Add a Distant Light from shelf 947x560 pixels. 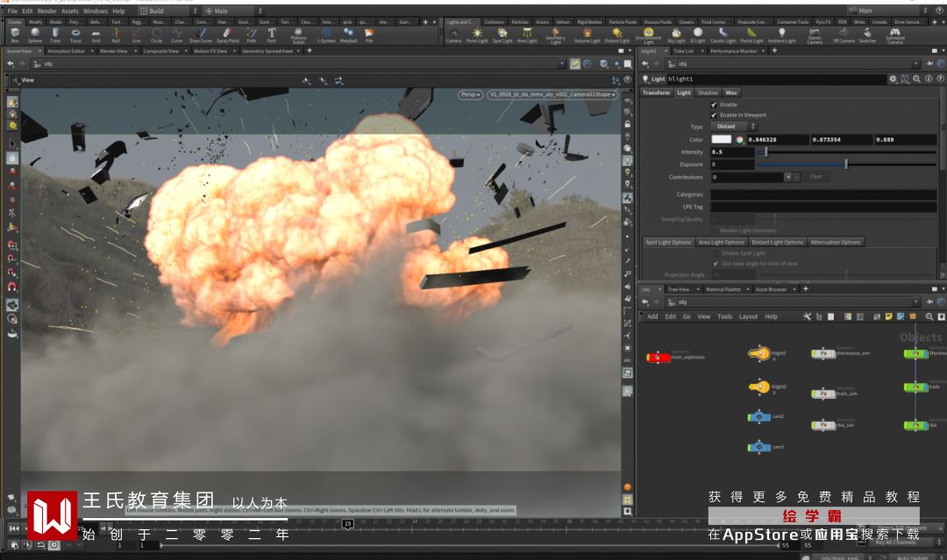click(616, 35)
